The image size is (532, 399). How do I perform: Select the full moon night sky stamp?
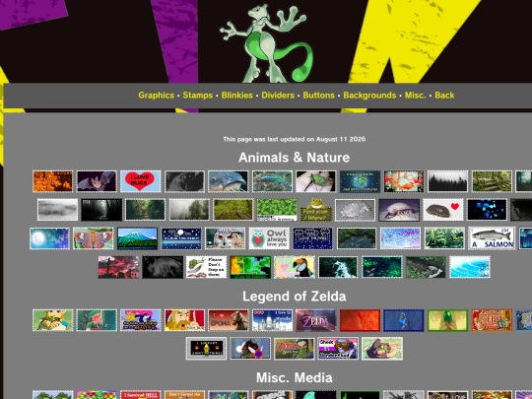point(49,238)
